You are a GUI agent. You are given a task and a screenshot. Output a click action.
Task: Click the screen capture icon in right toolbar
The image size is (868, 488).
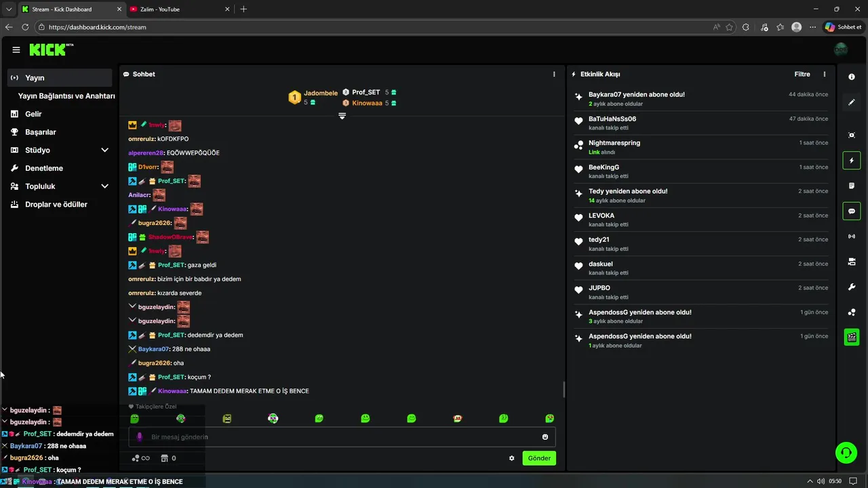click(852, 135)
